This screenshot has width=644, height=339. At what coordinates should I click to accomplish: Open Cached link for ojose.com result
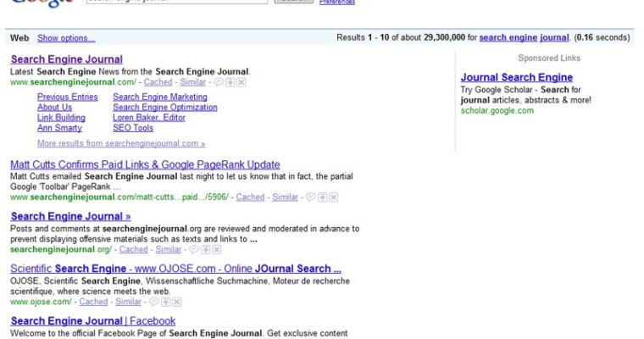tap(93, 302)
